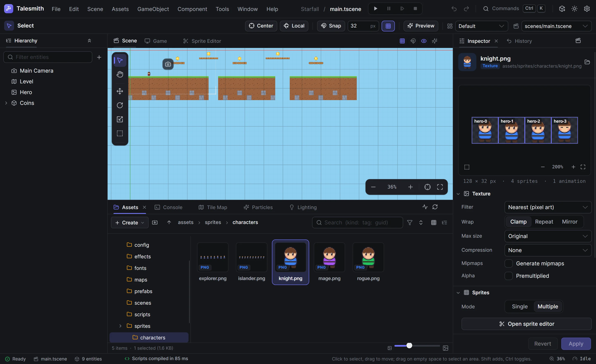Click the add entity plus in Hierarchy
Viewport: 596px width, 364px height.
pos(99,57)
